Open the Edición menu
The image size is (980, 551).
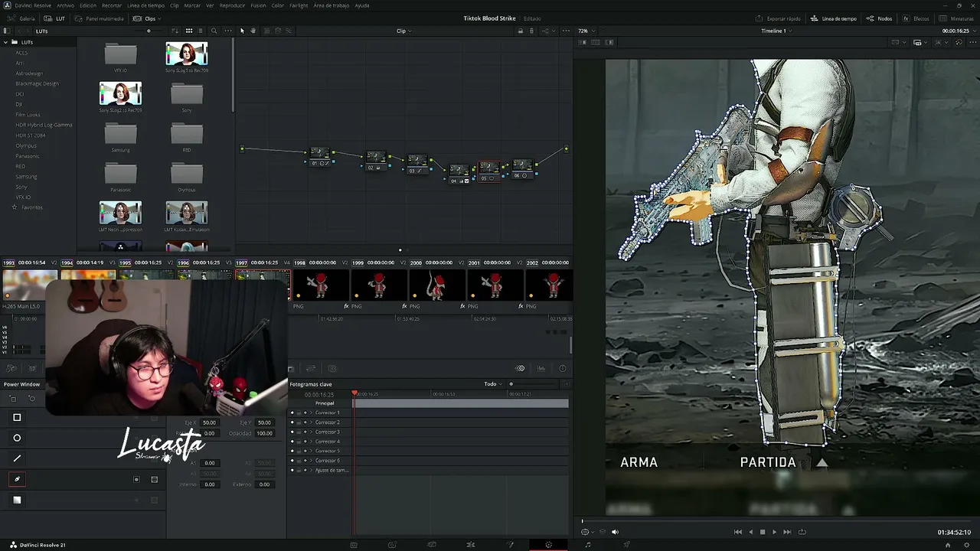[88, 5]
